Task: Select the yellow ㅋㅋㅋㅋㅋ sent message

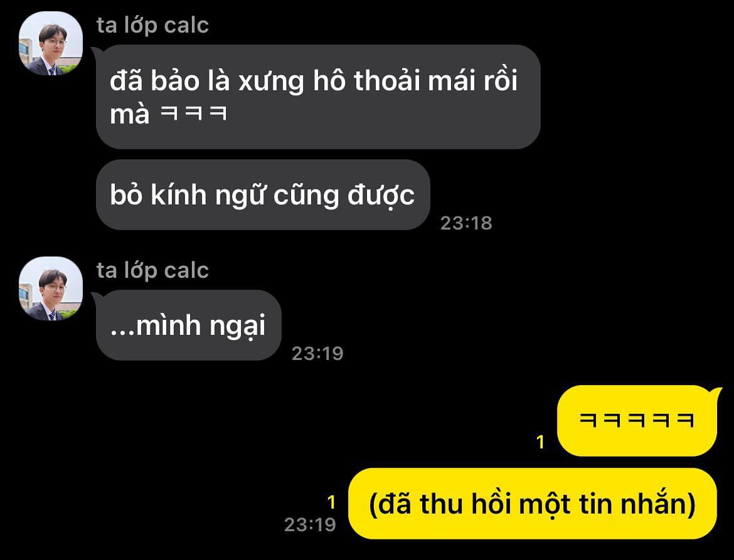Action: (637, 420)
